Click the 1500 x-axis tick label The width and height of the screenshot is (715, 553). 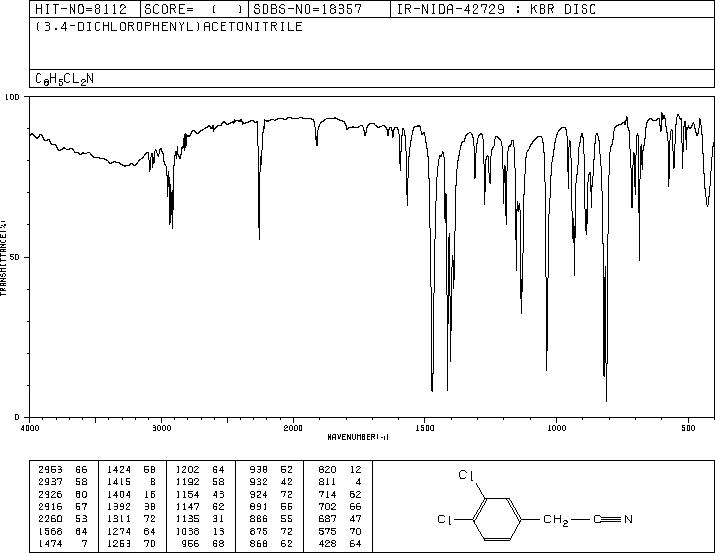point(425,428)
